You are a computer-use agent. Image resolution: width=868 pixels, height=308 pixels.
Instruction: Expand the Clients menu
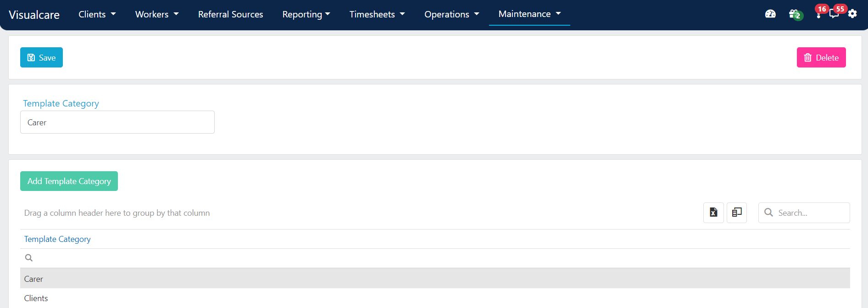pos(97,14)
